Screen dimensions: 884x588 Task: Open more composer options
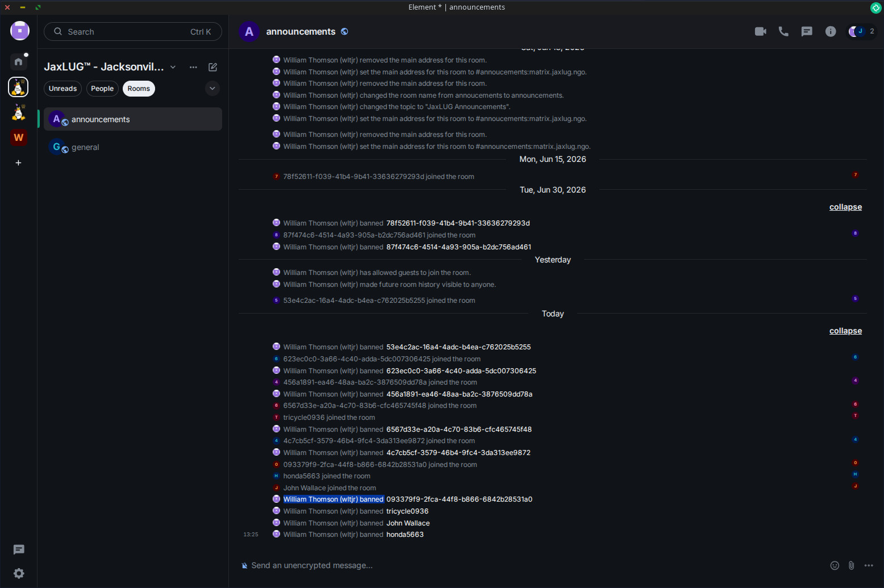pos(869,565)
